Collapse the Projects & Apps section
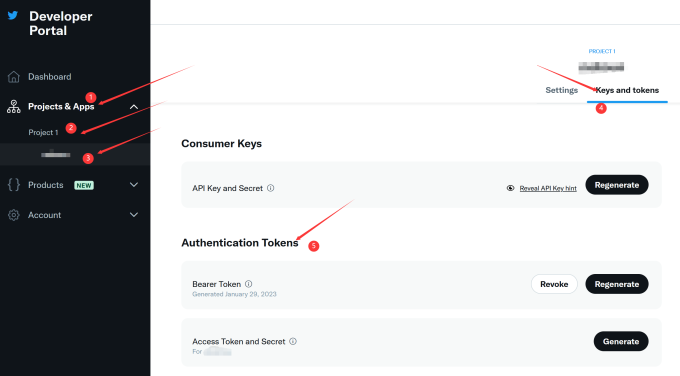The height and width of the screenshot is (376, 680). [x=134, y=107]
